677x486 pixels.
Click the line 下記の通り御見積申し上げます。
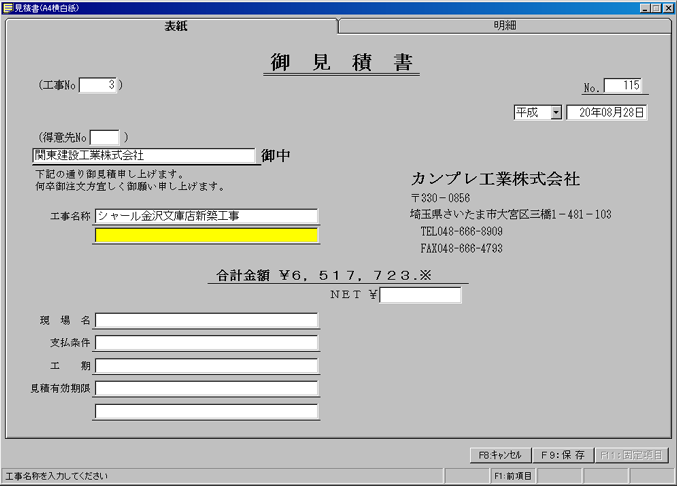110,174
